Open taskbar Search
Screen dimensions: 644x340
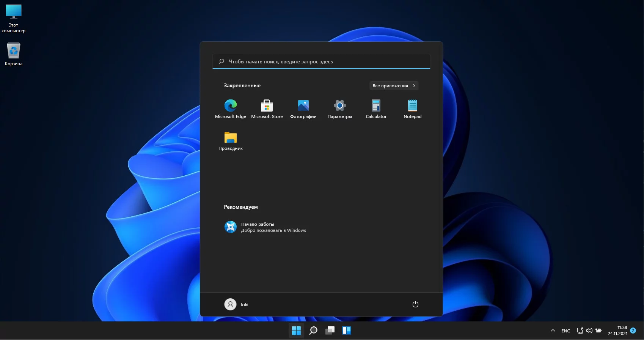point(313,331)
